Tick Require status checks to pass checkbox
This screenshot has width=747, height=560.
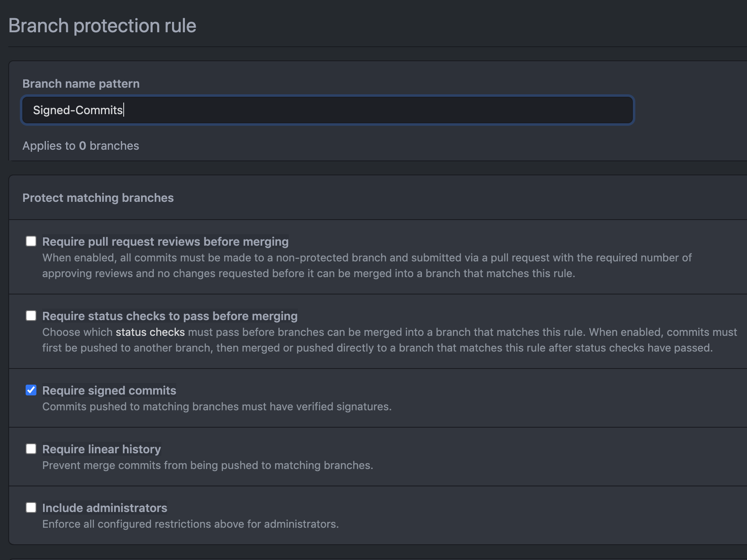pos(31,316)
